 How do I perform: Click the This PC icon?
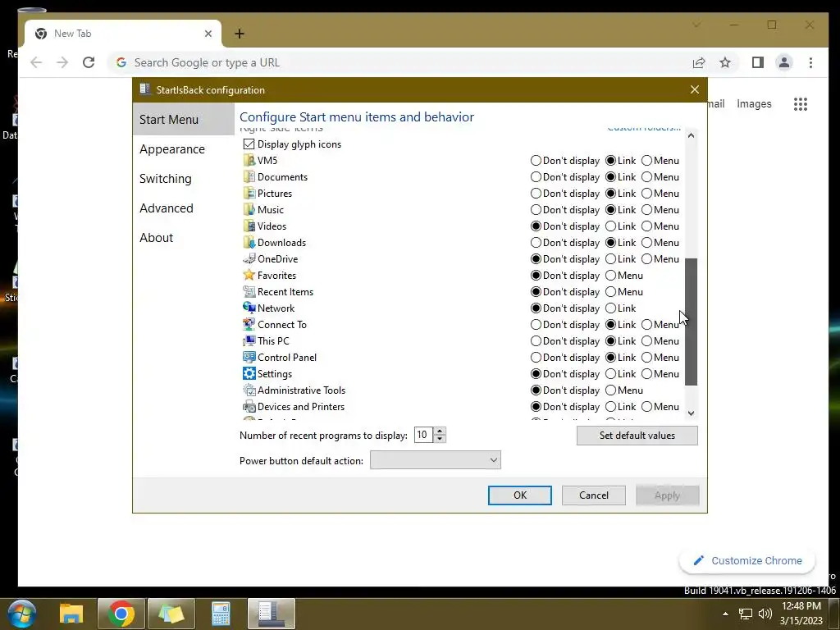249,341
